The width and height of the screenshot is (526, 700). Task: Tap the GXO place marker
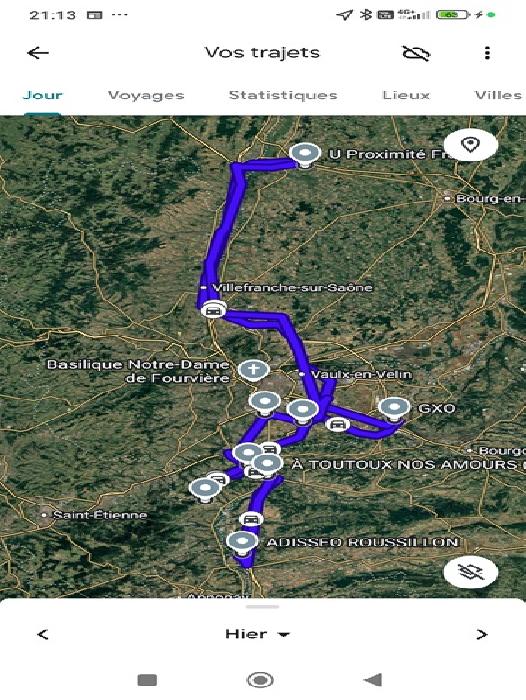pos(394,409)
